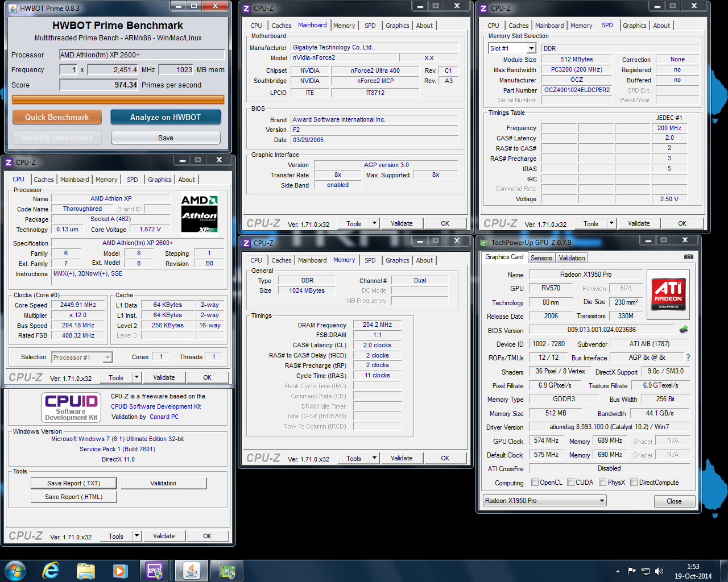Image resolution: width=728 pixels, height=582 pixels.
Task: Click the CPUID Software Development Kit logo
Action: pos(71,408)
